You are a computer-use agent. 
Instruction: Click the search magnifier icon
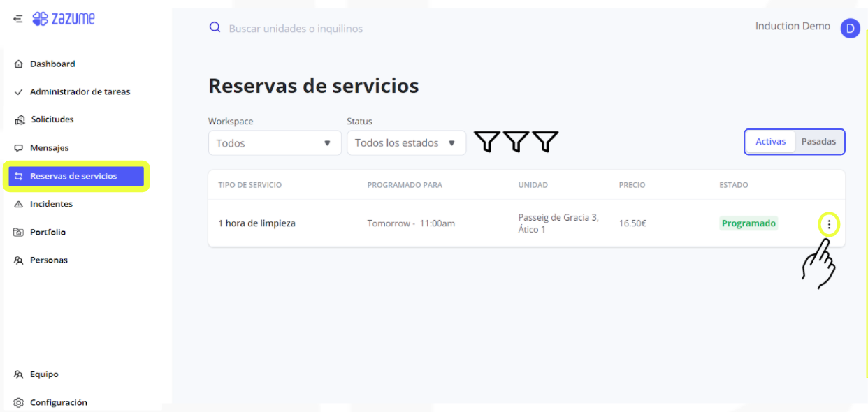click(x=215, y=28)
